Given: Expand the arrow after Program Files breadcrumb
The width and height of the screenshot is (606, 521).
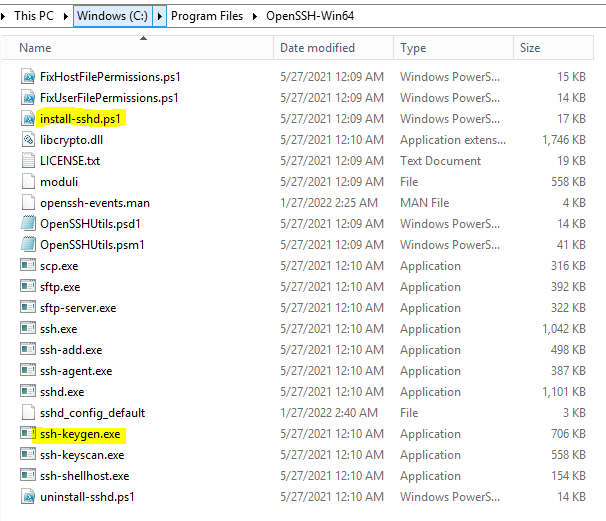Looking at the screenshot, I should 255,16.
